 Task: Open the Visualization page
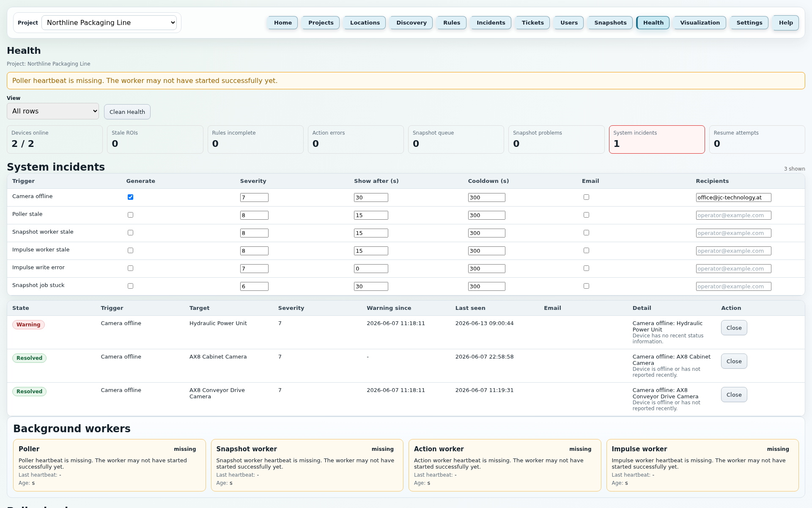pyautogui.click(x=700, y=22)
